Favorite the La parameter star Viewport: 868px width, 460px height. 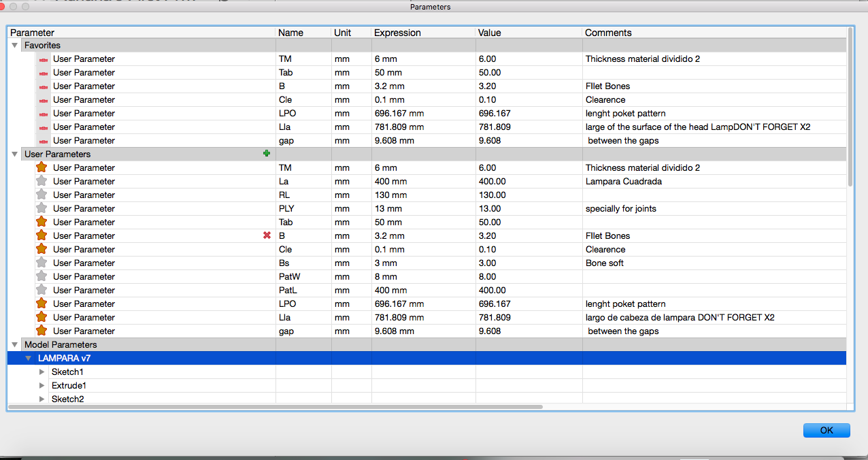pos(41,181)
